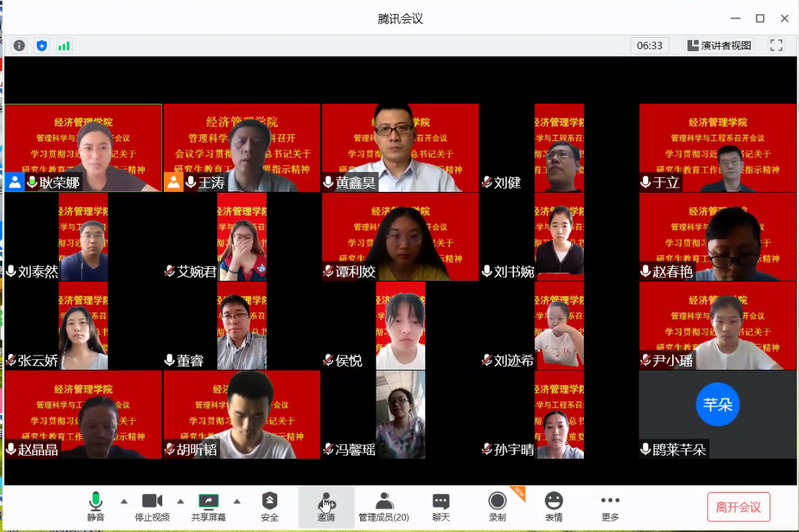Check network status green bars icon
The height and width of the screenshot is (532, 799).
pyautogui.click(x=64, y=45)
